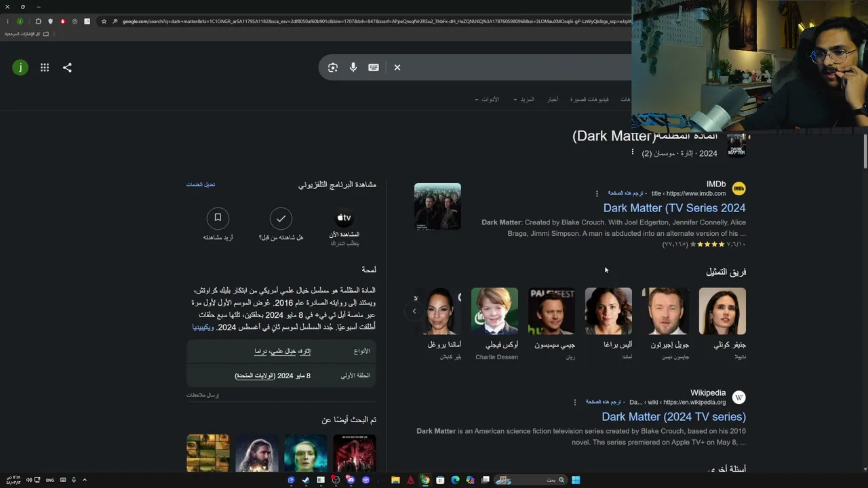Clear the search box with the X icon
This screenshot has height=488, width=868.
(397, 68)
